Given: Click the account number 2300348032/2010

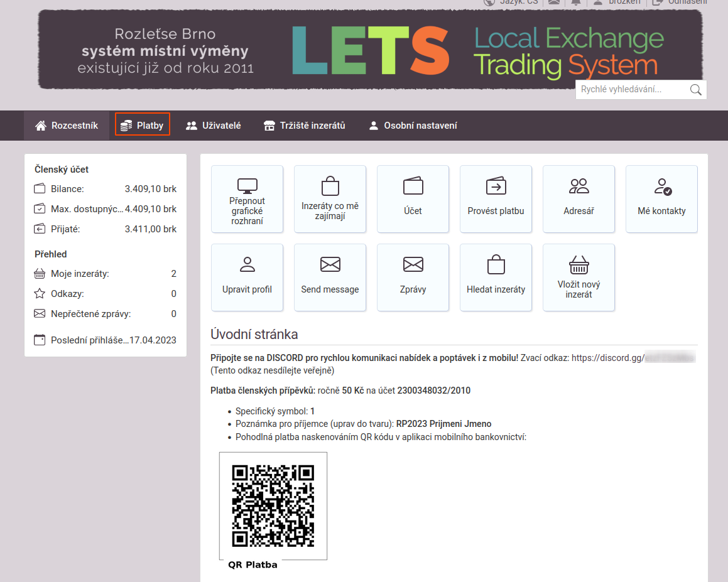Looking at the screenshot, I should [x=433, y=391].
